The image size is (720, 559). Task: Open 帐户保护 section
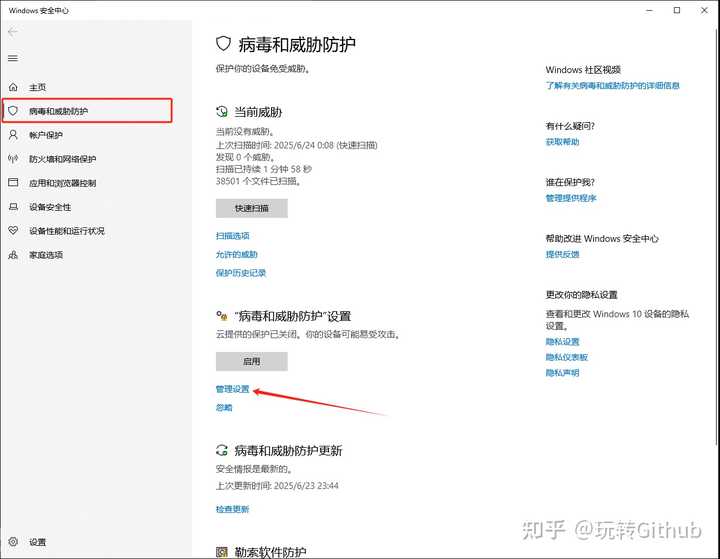[x=45, y=135]
